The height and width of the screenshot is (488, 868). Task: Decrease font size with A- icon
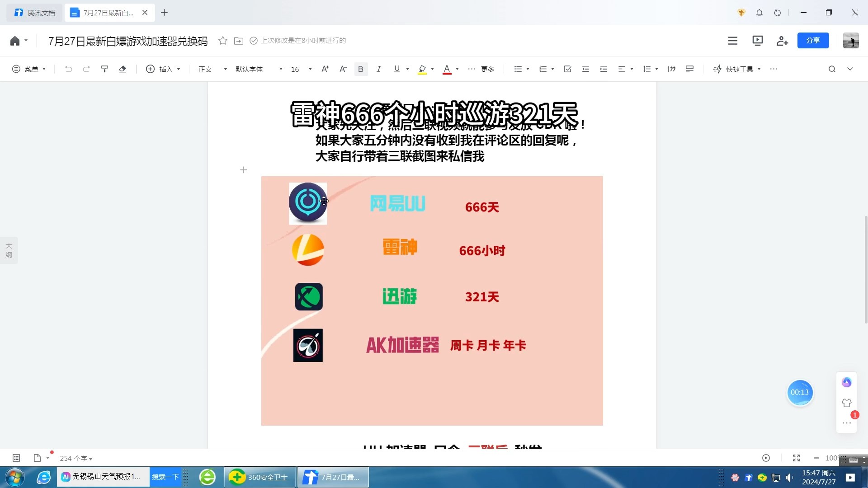click(x=343, y=69)
